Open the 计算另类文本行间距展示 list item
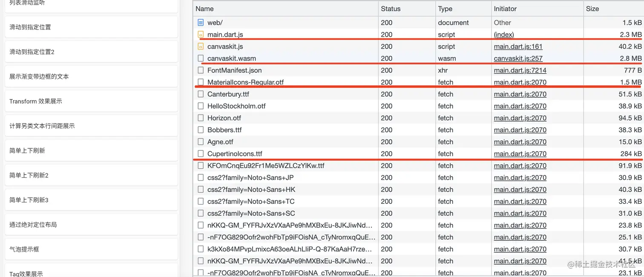Image resolution: width=644 pixels, height=277 pixels. pyautogui.click(x=91, y=126)
